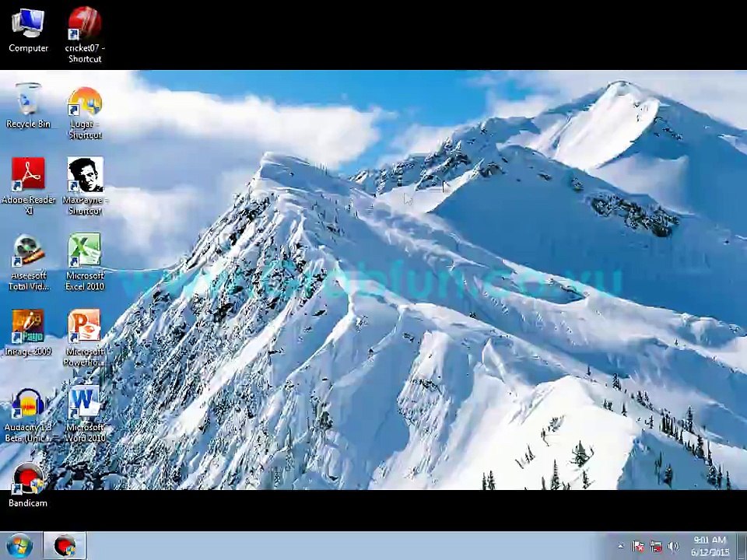Screen dimensions: 747x560
Task: Select the Aiseesoft Total Video icon
Action: click(x=28, y=262)
